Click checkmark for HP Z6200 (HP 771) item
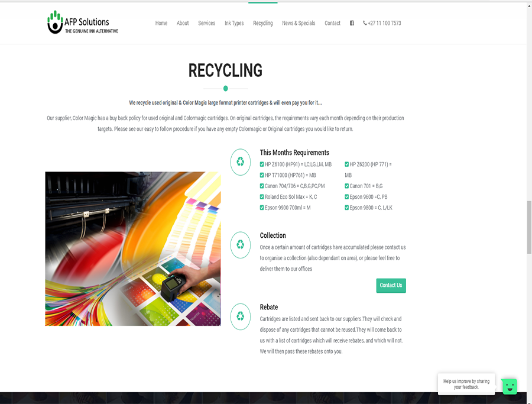Image resolution: width=532 pixels, height=404 pixels. [347, 164]
